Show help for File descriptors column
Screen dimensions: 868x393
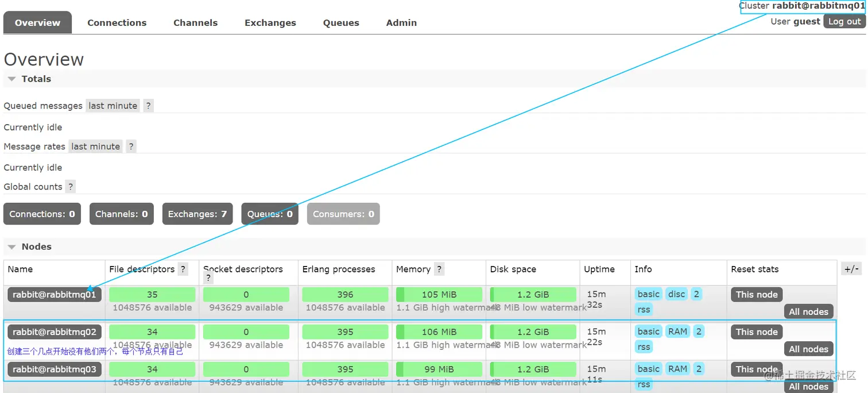tap(183, 269)
